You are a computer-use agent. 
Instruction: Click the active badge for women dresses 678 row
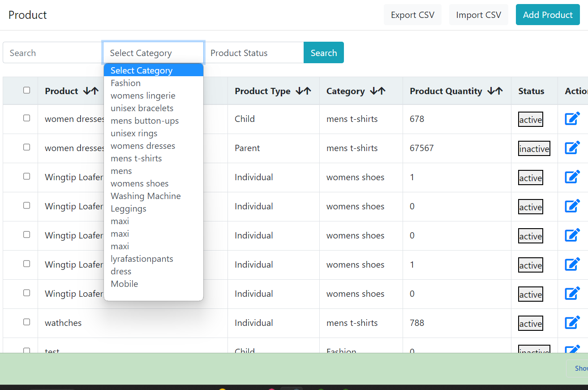pyautogui.click(x=531, y=120)
